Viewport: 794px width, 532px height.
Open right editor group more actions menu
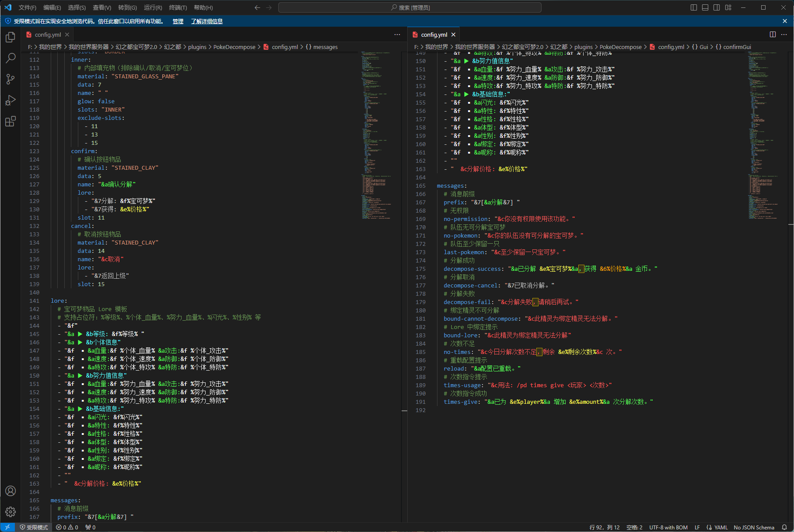click(x=784, y=35)
